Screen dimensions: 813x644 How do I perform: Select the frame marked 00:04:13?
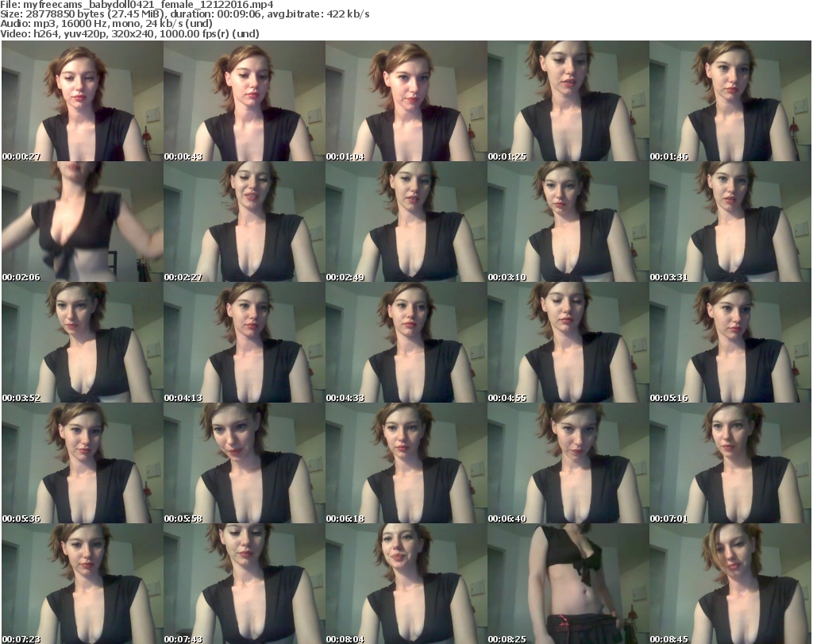pos(245,343)
